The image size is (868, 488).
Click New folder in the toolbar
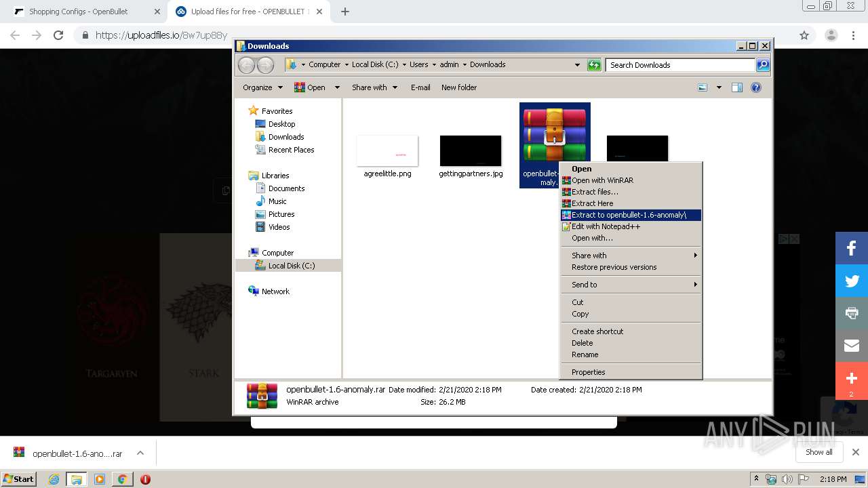point(459,87)
